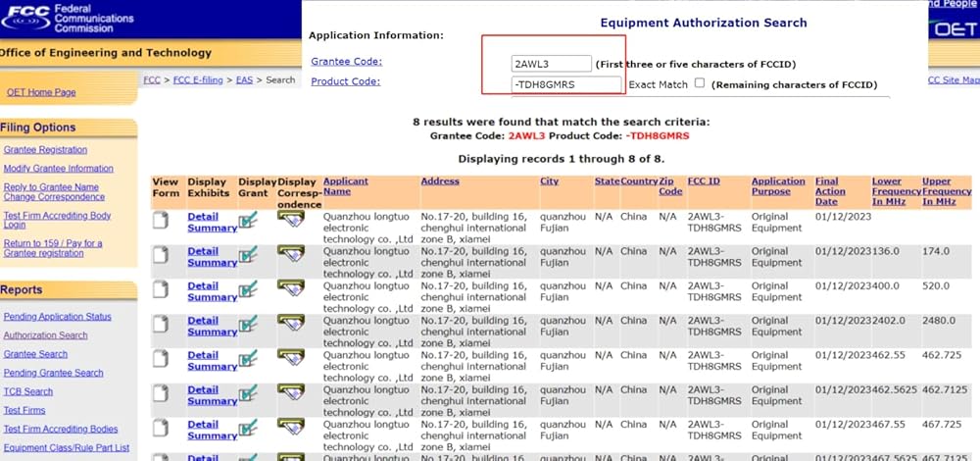Go to EAS breadcrumb link

pyautogui.click(x=243, y=79)
